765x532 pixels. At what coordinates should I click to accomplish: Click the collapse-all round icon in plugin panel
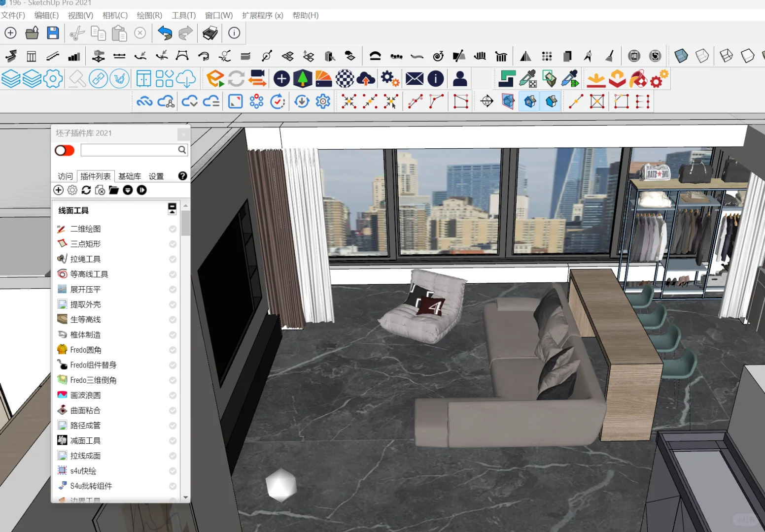(x=128, y=190)
